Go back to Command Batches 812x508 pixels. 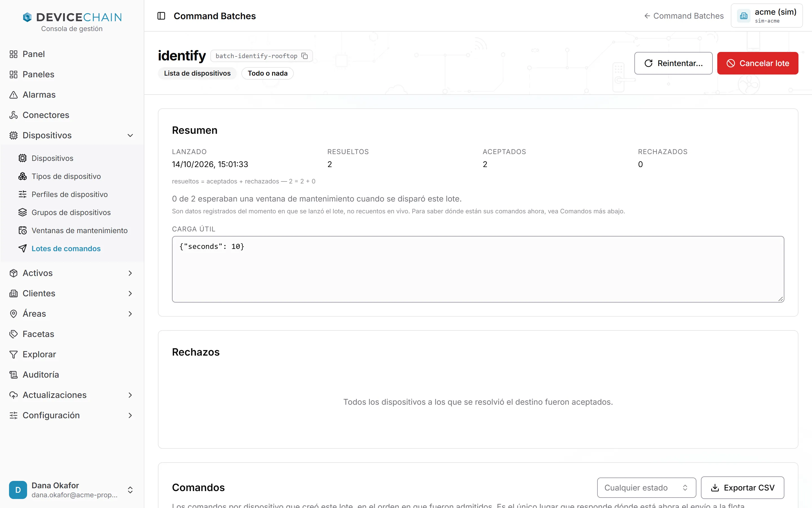pos(684,16)
